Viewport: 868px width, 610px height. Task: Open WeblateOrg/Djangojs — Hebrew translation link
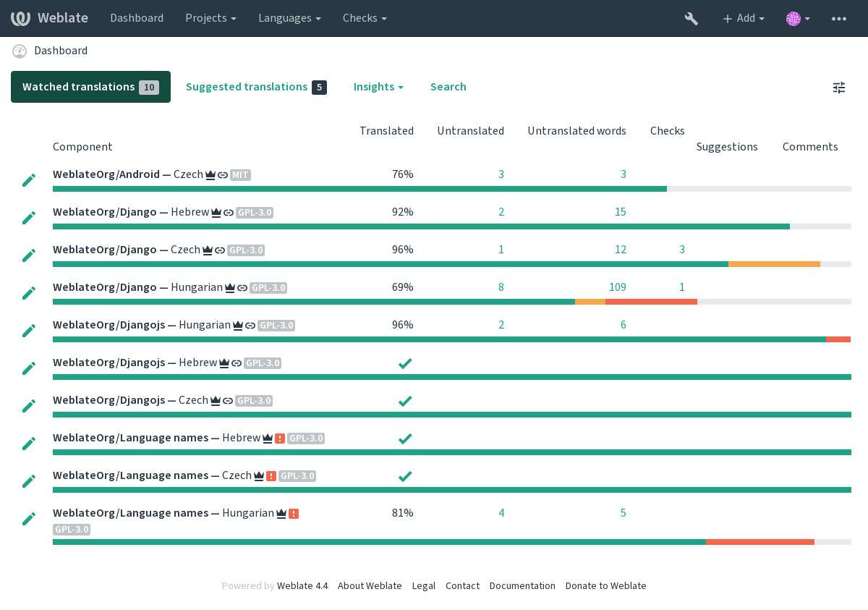(135, 363)
